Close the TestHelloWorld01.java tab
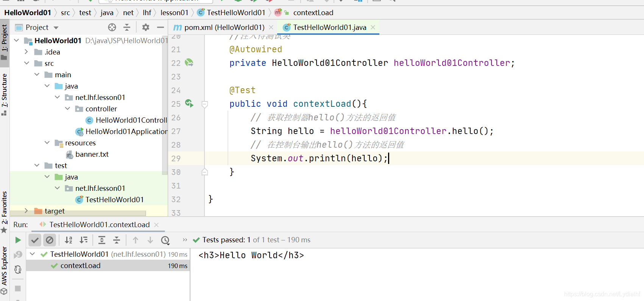 (373, 27)
